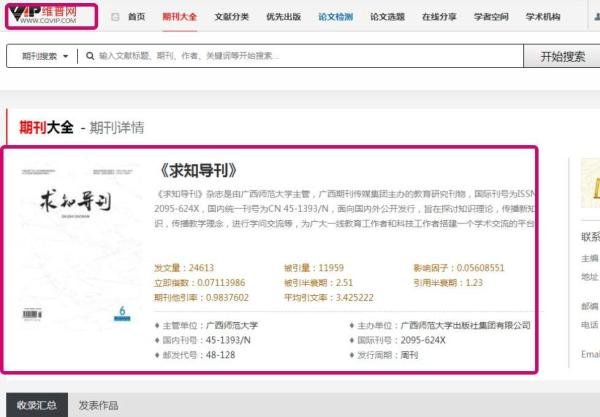Click the 被引半衰期：2.51 value
Screen dimensions: 600x417
[318, 283]
